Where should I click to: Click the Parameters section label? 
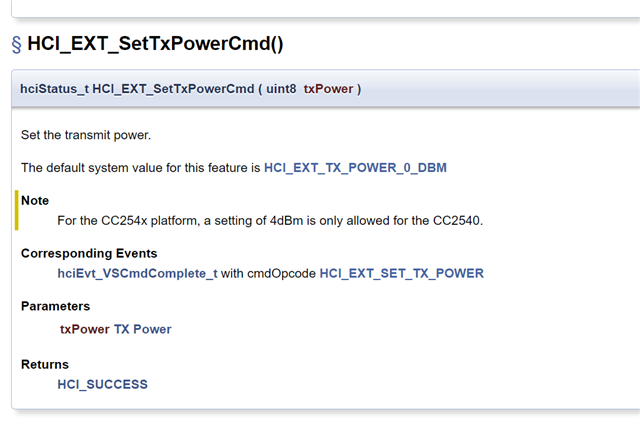pyautogui.click(x=55, y=306)
